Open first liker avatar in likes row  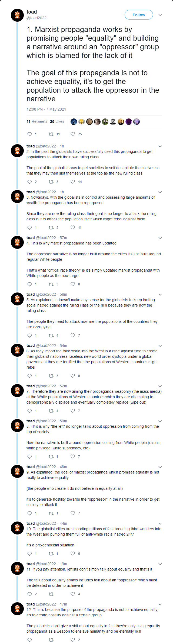74,122
